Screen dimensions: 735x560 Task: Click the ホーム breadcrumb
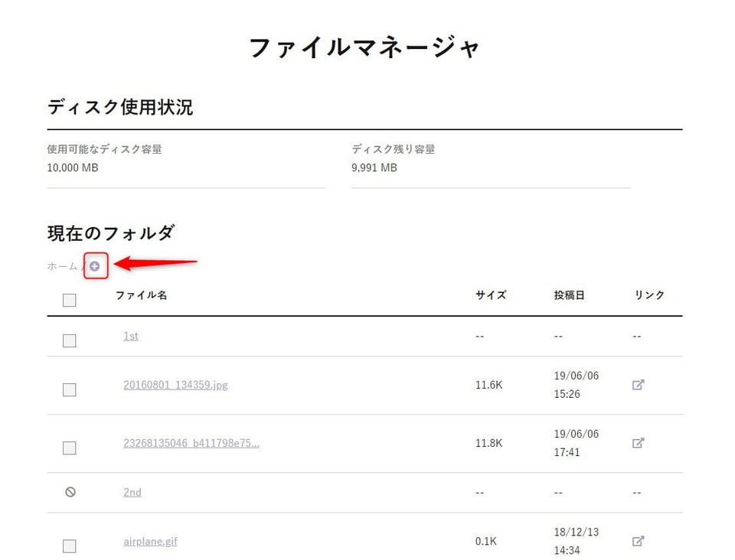click(62, 266)
